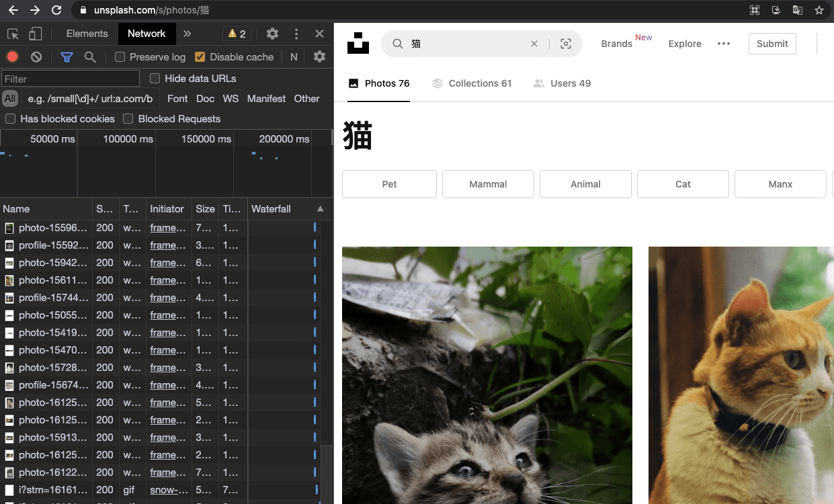Check Hide data URLs option

[x=155, y=79]
